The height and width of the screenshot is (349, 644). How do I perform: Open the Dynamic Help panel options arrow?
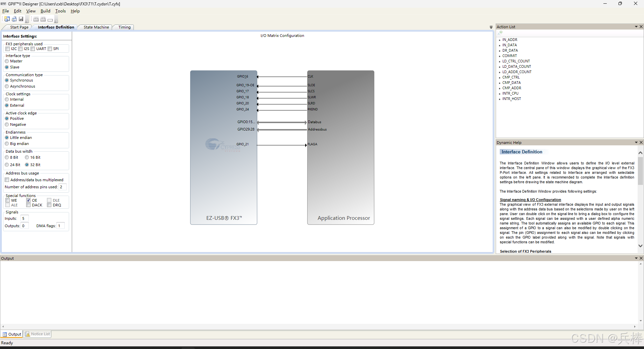[636, 142]
